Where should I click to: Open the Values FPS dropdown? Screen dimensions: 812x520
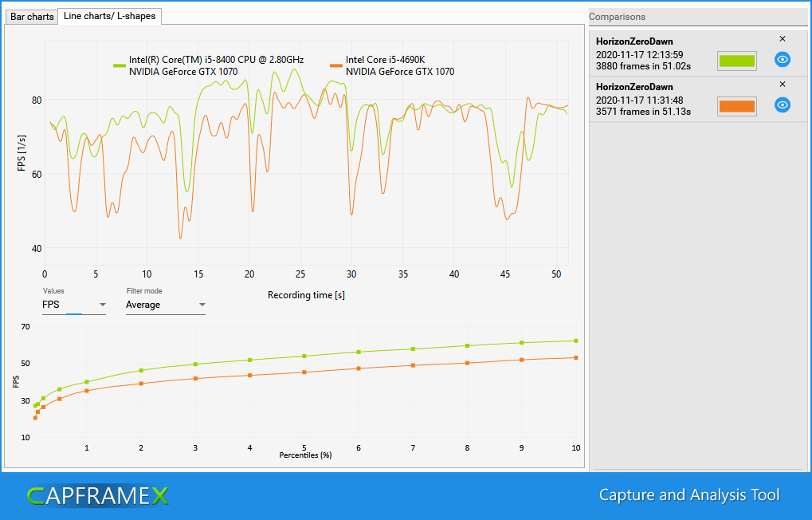74,305
